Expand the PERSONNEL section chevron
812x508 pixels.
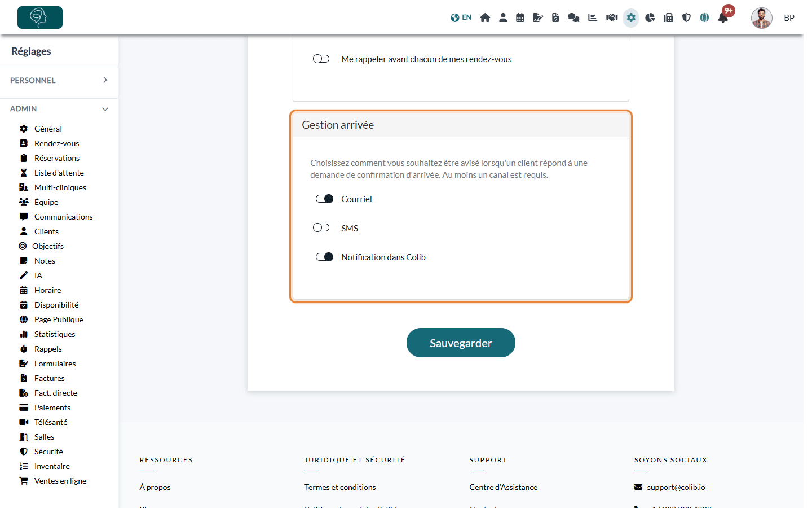click(105, 80)
